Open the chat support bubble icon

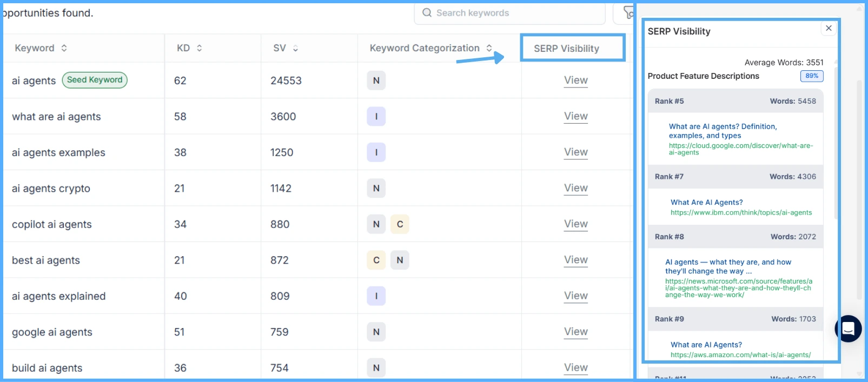click(x=849, y=329)
